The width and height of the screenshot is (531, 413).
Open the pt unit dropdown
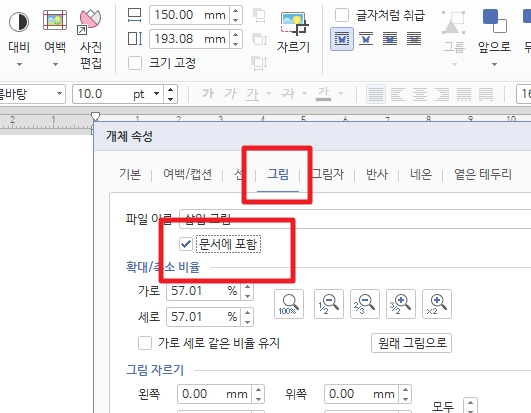click(x=156, y=93)
